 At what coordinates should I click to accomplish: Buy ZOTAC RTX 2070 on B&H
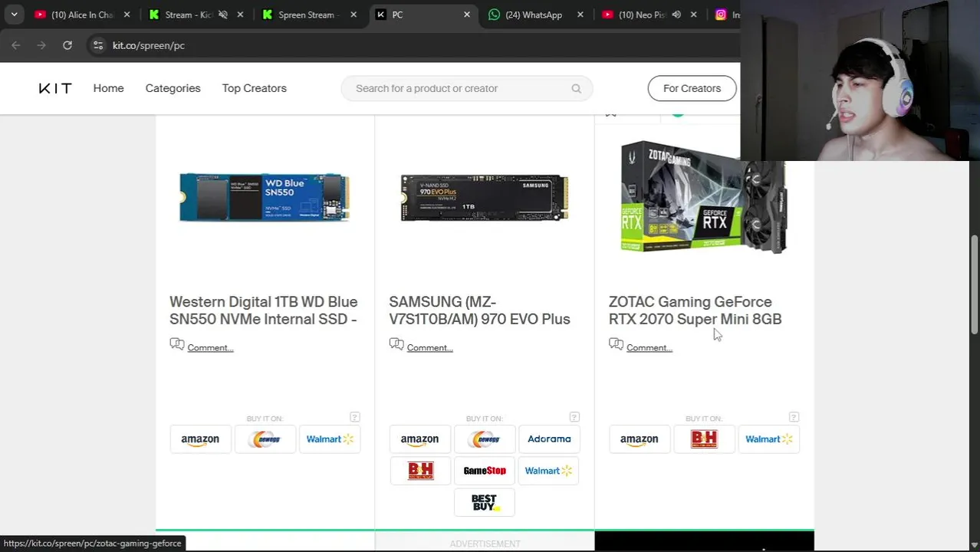[x=704, y=439]
